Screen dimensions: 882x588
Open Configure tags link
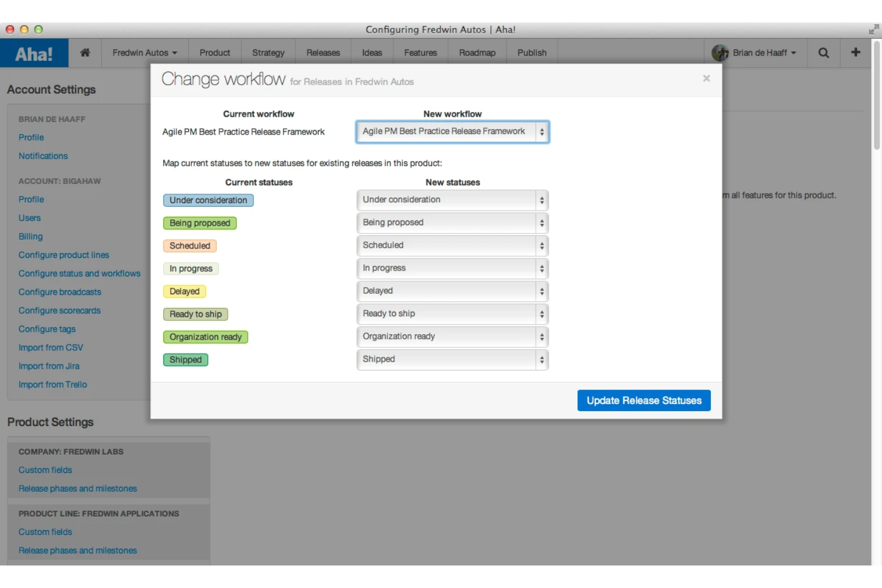pyautogui.click(x=47, y=329)
